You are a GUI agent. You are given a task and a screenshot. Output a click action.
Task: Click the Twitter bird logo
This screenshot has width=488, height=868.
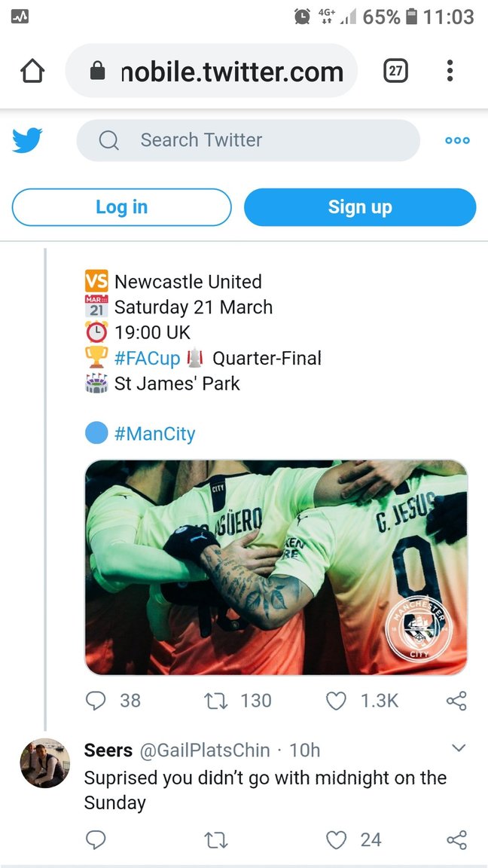(x=27, y=140)
